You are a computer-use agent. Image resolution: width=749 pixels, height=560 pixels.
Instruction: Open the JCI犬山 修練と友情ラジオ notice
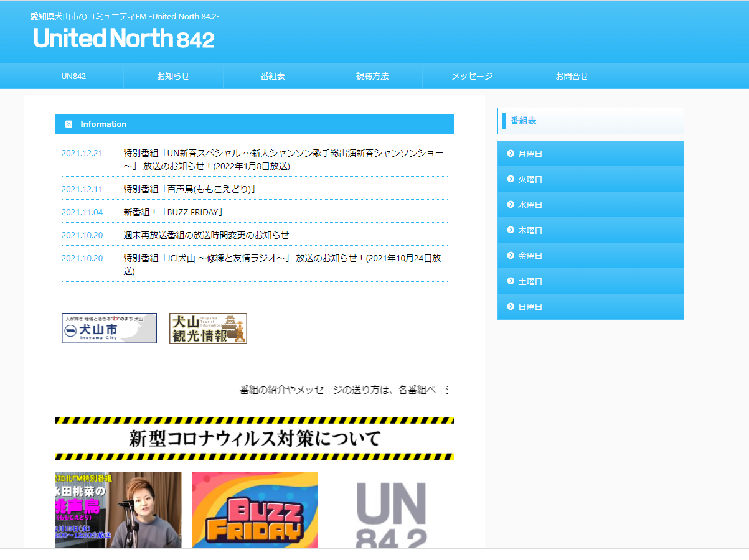tap(283, 264)
